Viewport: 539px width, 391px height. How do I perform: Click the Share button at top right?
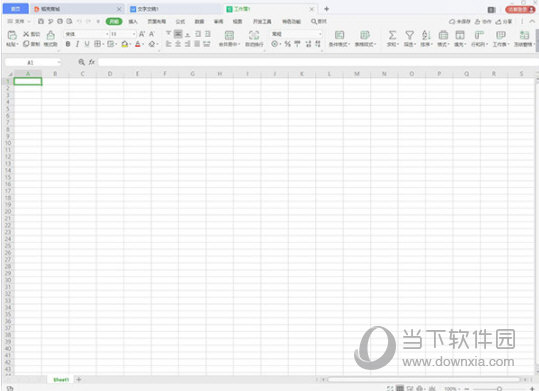coord(504,21)
